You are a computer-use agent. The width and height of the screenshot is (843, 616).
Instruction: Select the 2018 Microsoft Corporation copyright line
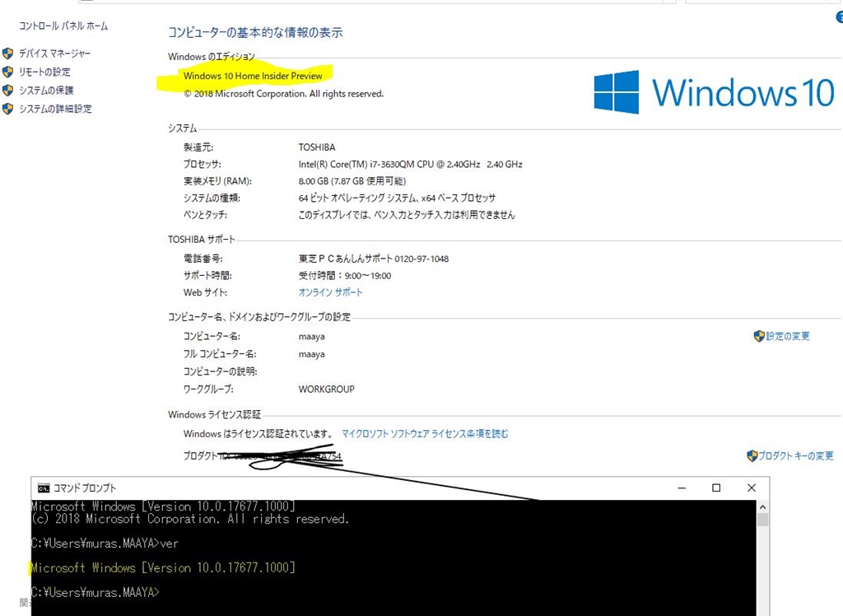283,94
